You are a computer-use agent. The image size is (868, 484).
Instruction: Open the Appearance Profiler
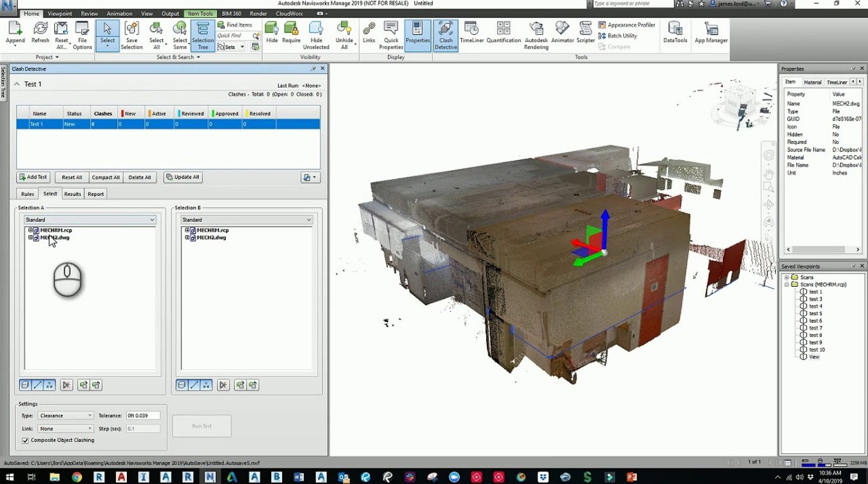(626, 25)
